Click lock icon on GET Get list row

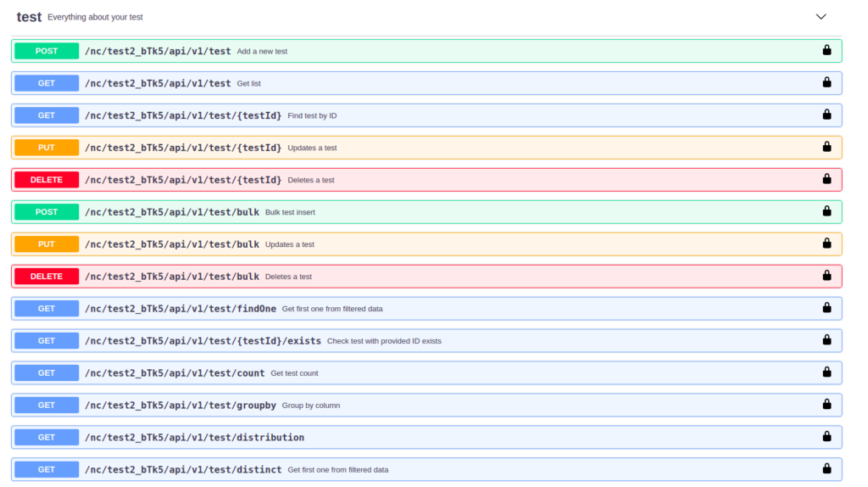coord(826,82)
